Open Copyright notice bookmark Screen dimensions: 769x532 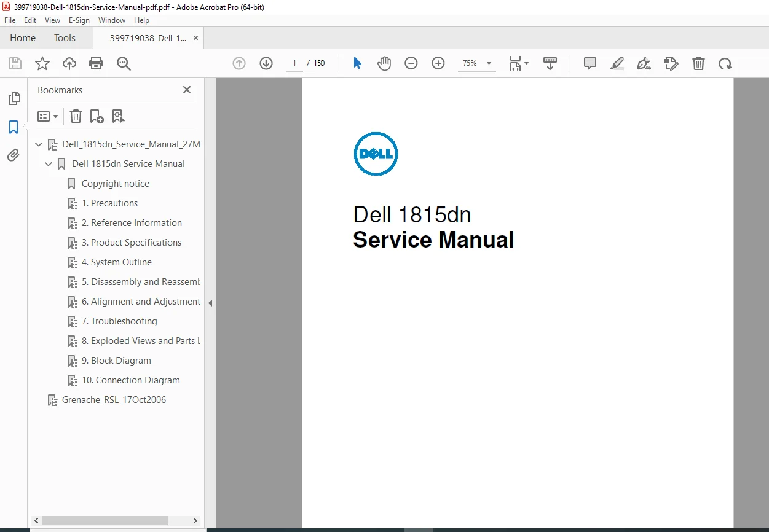point(116,184)
